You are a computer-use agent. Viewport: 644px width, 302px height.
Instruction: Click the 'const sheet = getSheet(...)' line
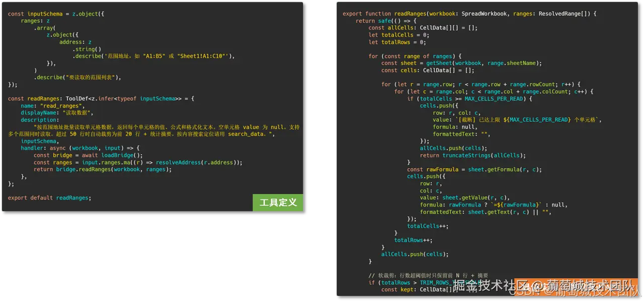pyautogui.click(x=461, y=63)
